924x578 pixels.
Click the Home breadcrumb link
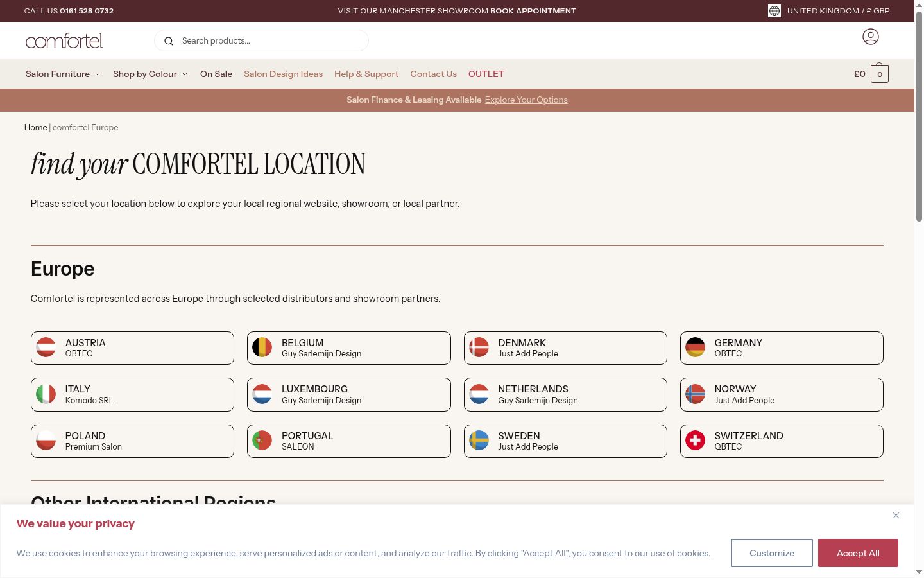click(36, 127)
